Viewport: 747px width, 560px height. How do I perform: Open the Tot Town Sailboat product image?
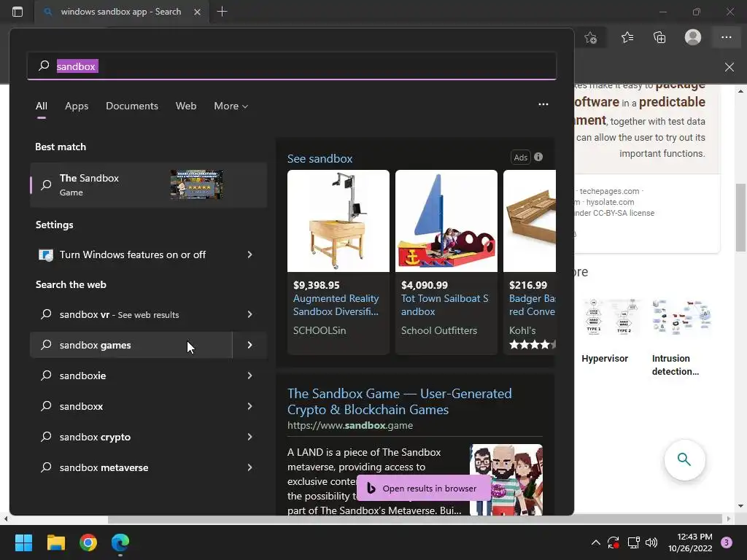click(x=446, y=221)
